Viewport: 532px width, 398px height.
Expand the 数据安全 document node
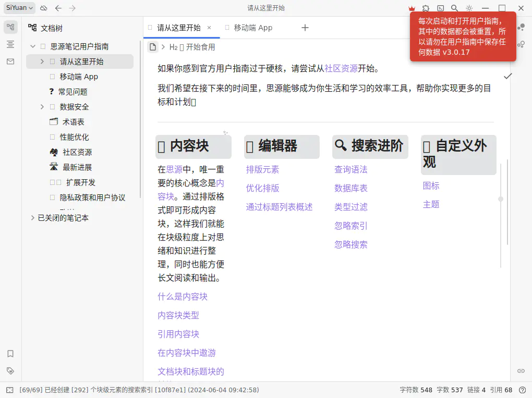[x=42, y=107]
